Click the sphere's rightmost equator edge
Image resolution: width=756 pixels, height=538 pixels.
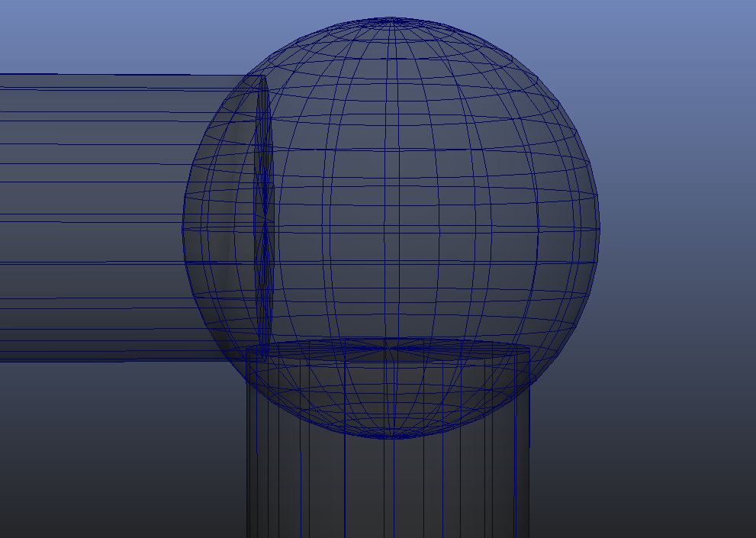coord(600,227)
